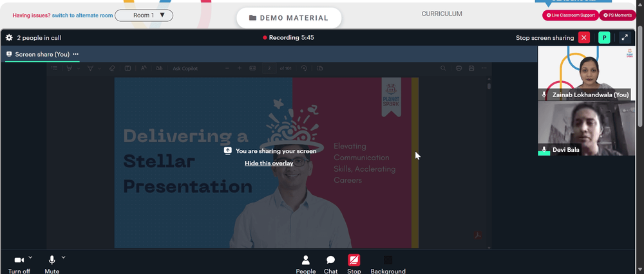Image resolution: width=644 pixels, height=274 pixels.
Task: Click PDF scrollbar down arrow
Action: coord(489,248)
